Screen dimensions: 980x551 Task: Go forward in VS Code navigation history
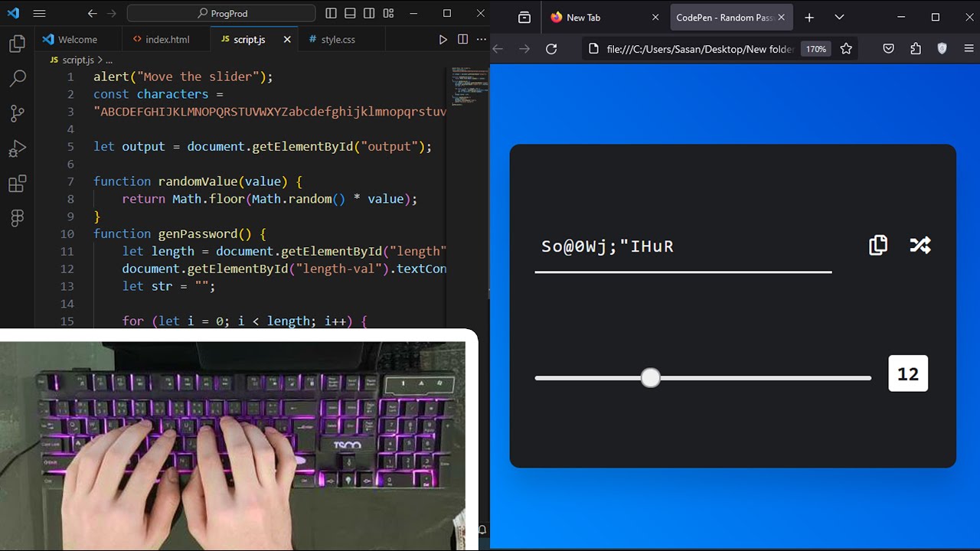(x=113, y=13)
